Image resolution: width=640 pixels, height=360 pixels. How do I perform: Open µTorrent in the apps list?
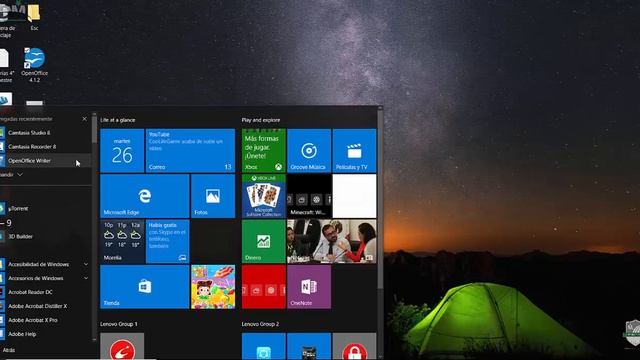point(45,209)
